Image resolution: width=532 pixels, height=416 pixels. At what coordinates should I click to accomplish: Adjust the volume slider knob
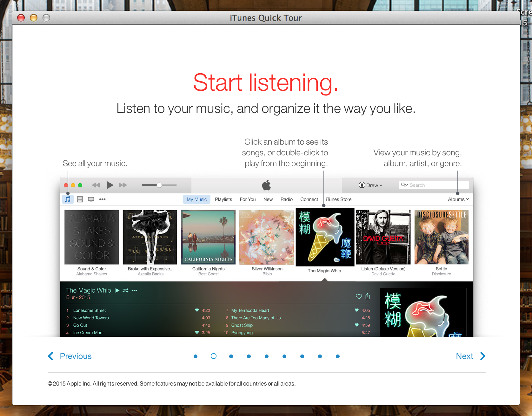[x=159, y=185]
